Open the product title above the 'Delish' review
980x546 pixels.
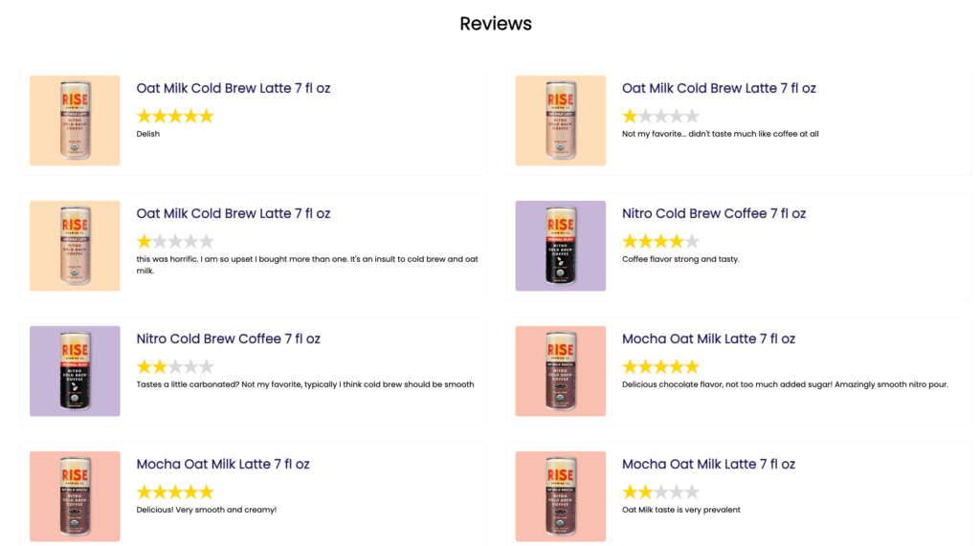234,88
